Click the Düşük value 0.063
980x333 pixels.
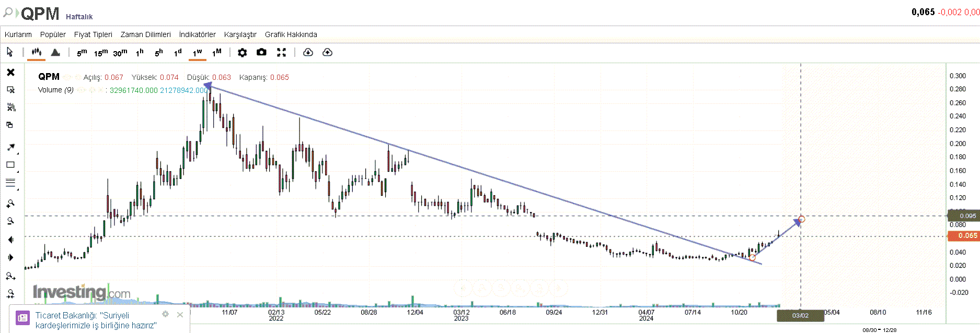222,77
